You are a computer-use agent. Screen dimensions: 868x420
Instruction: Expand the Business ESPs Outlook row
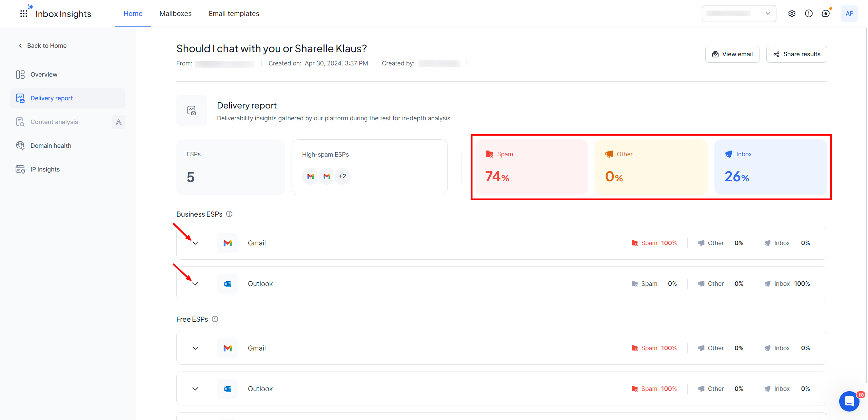click(195, 284)
